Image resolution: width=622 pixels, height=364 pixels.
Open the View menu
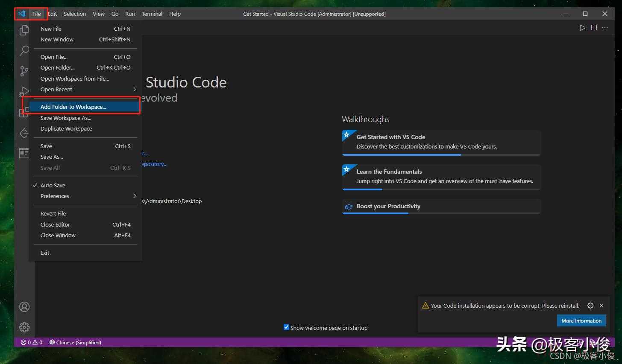point(99,14)
